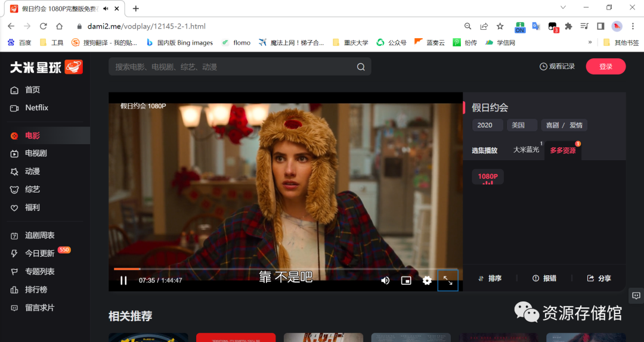Screen dimensions: 644x342
Task: Open a new browser tab
Action: (136, 8)
